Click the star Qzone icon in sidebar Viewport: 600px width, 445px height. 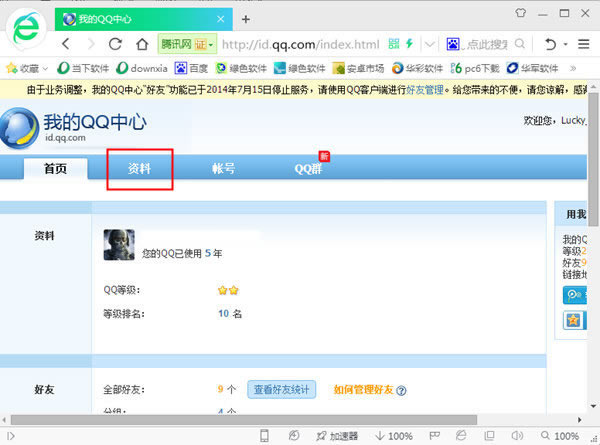click(574, 320)
